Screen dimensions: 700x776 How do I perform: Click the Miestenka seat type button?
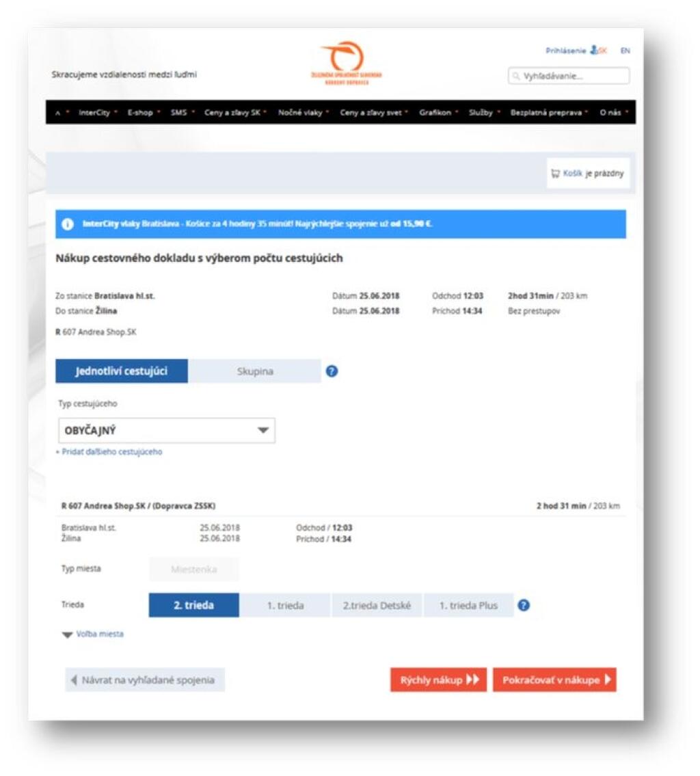[194, 569]
